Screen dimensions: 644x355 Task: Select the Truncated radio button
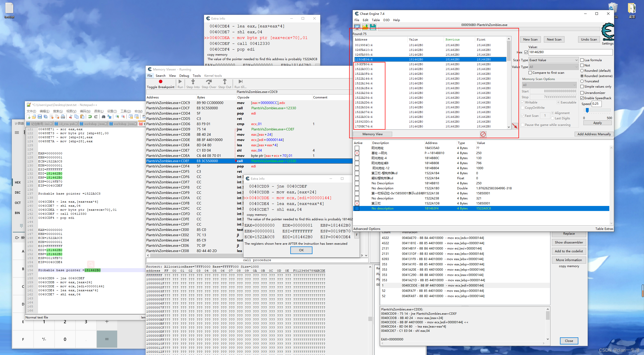click(x=582, y=81)
